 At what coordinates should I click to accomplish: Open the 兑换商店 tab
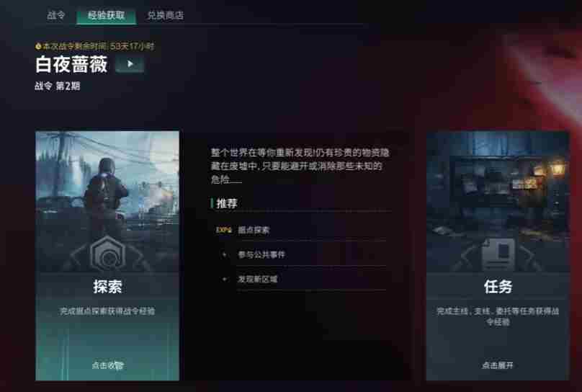(x=166, y=15)
